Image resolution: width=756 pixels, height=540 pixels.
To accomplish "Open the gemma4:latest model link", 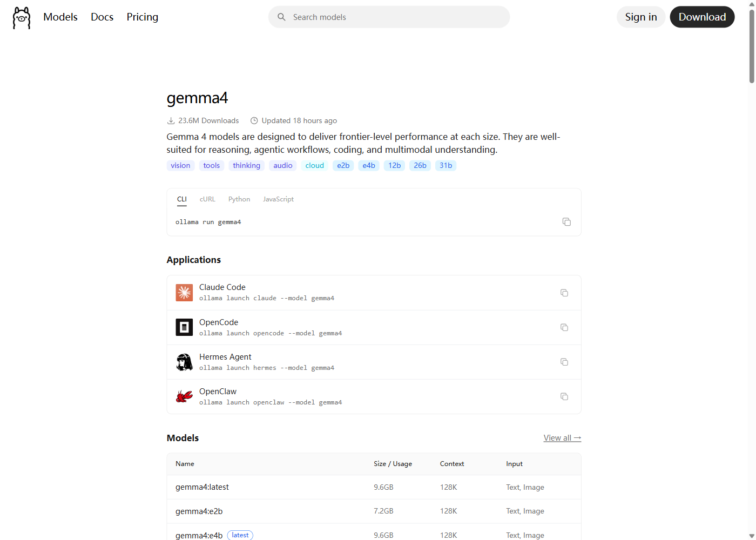I will pyautogui.click(x=202, y=487).
